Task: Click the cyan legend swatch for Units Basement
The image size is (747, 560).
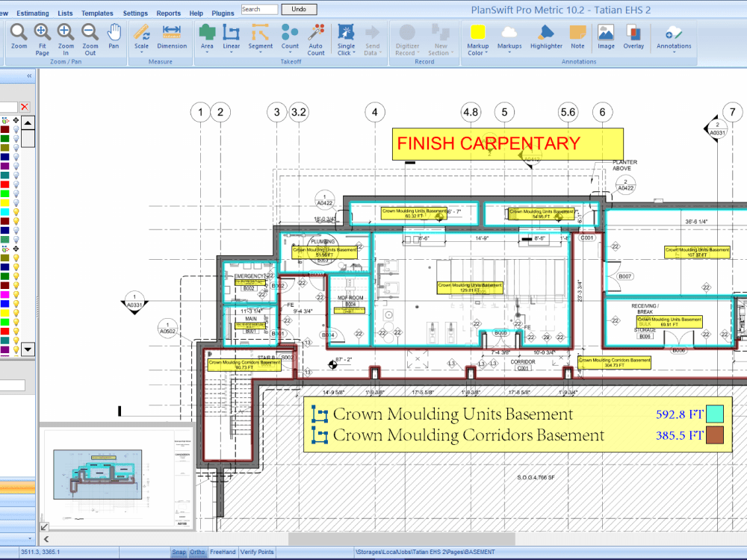Action: click(715, 414)
